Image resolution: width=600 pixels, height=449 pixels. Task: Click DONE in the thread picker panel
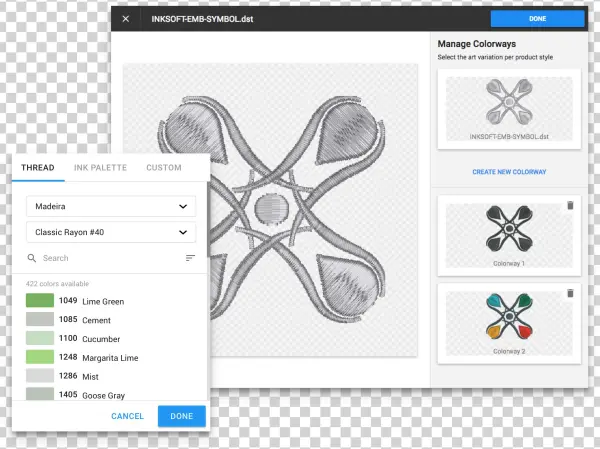182,416
